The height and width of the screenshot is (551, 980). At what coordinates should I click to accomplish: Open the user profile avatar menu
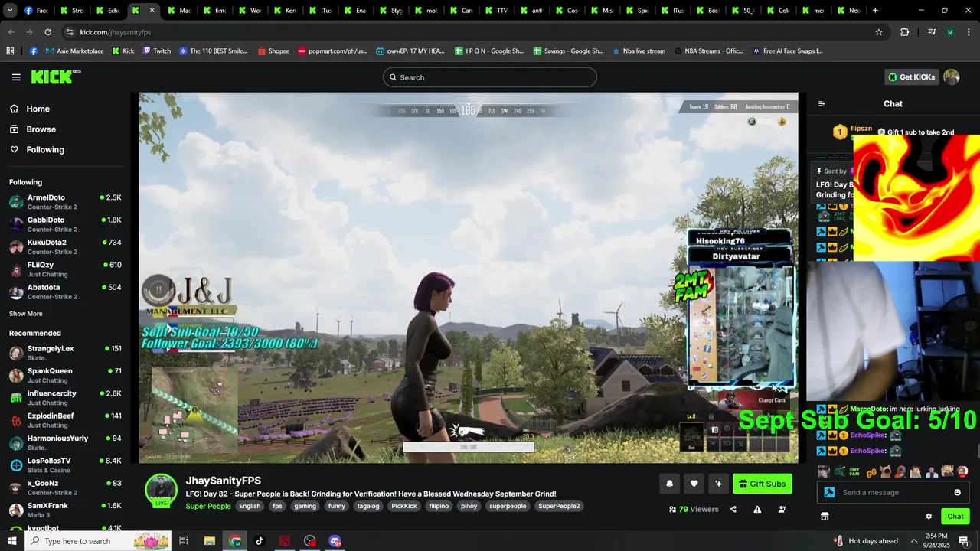[952, 77]
